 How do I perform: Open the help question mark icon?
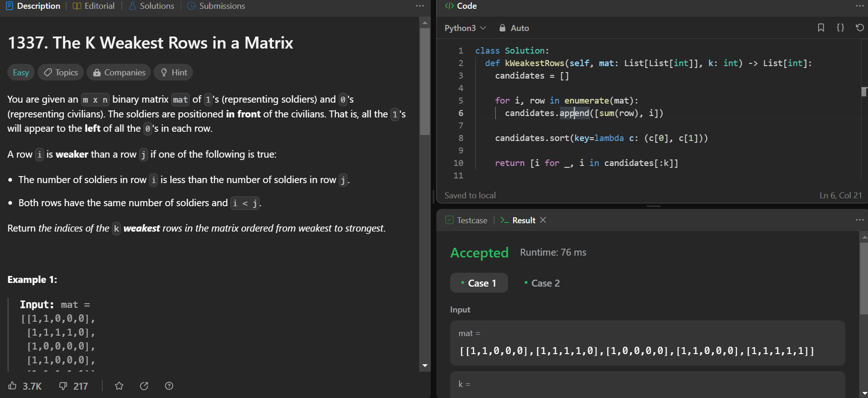click(x=169, y=386)
